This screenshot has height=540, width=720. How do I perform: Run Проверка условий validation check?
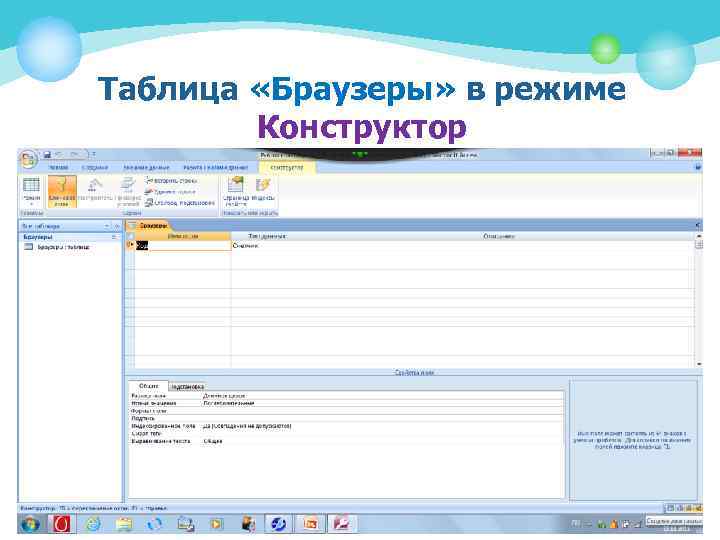(128, 191)
